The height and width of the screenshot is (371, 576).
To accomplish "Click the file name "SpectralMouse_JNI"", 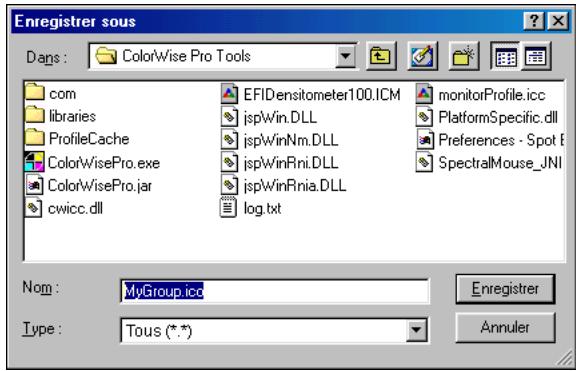I will (500, 163).
